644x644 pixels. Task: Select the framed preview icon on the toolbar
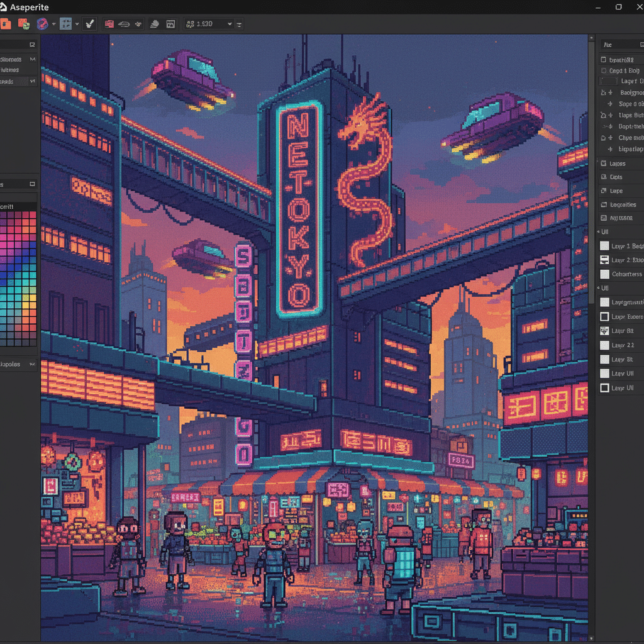click(x=170, y=24)
